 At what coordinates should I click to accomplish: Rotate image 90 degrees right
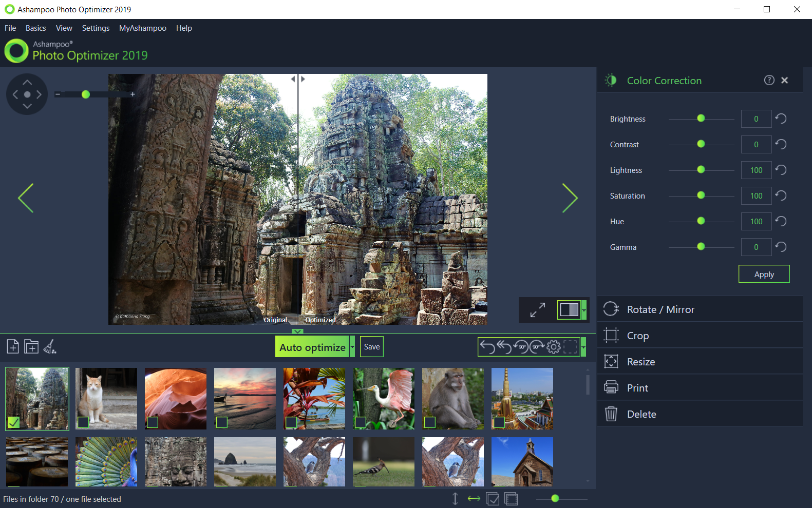(537, 347)
